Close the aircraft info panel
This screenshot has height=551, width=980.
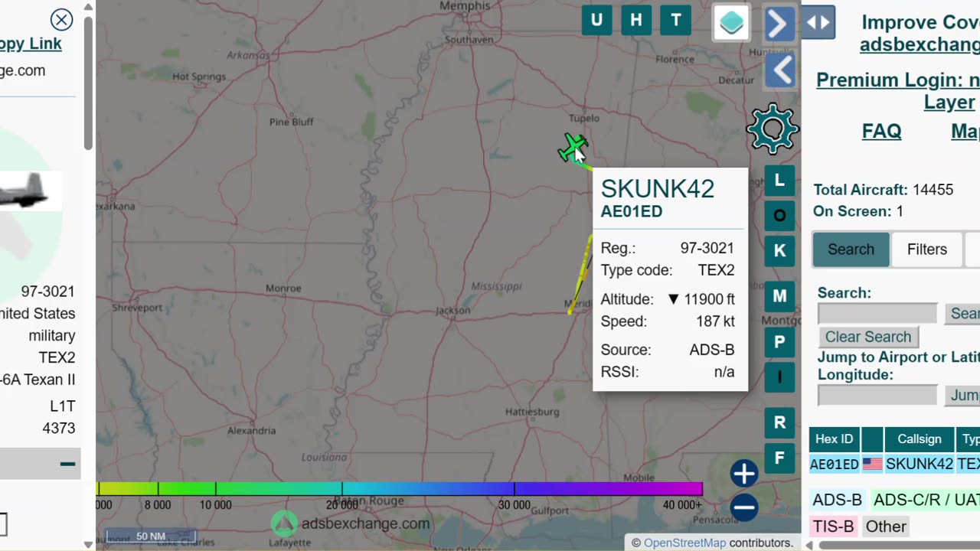tap(61, 20)
